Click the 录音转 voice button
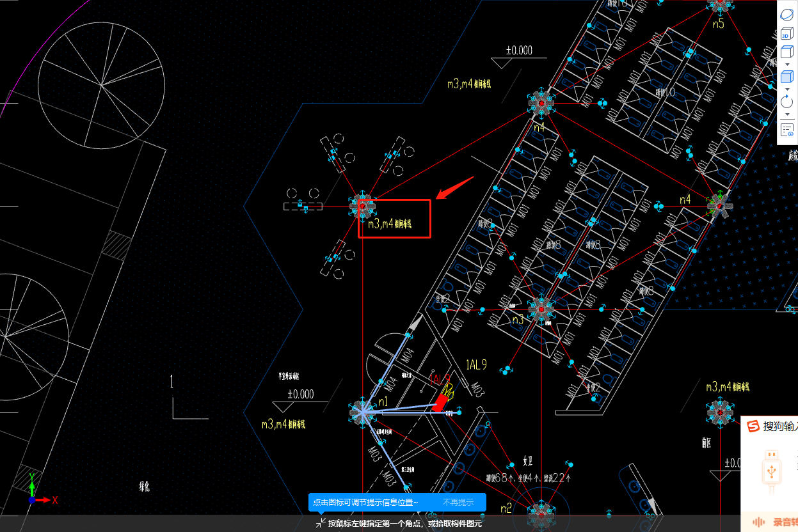 point(776,522)
